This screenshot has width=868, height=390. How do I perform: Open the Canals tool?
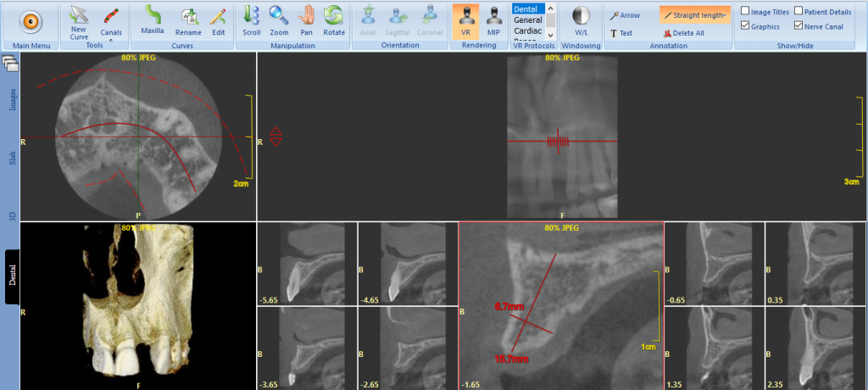point(111,21)
